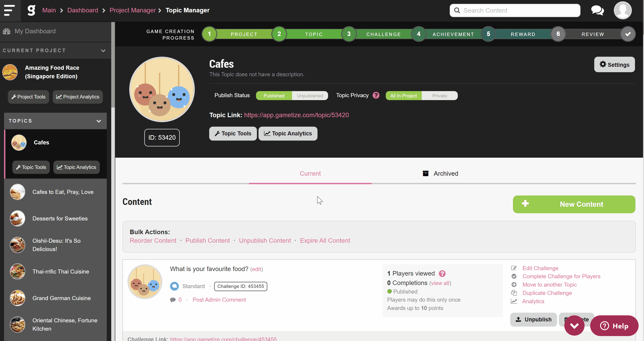Image resolution: width=644 pixels, height=341 pixels.
Task: Click the comment bubble icon in challenge
Action: pos(173,300)
